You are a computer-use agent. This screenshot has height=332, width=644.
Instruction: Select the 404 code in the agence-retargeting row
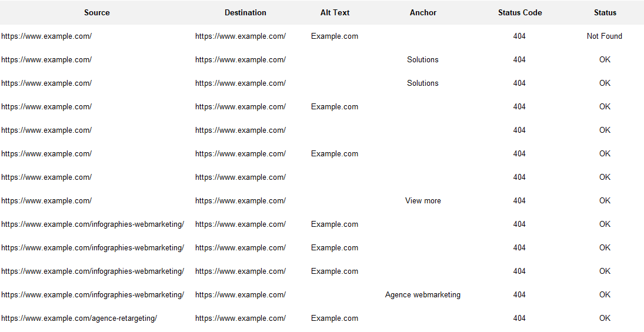(519, 318)
